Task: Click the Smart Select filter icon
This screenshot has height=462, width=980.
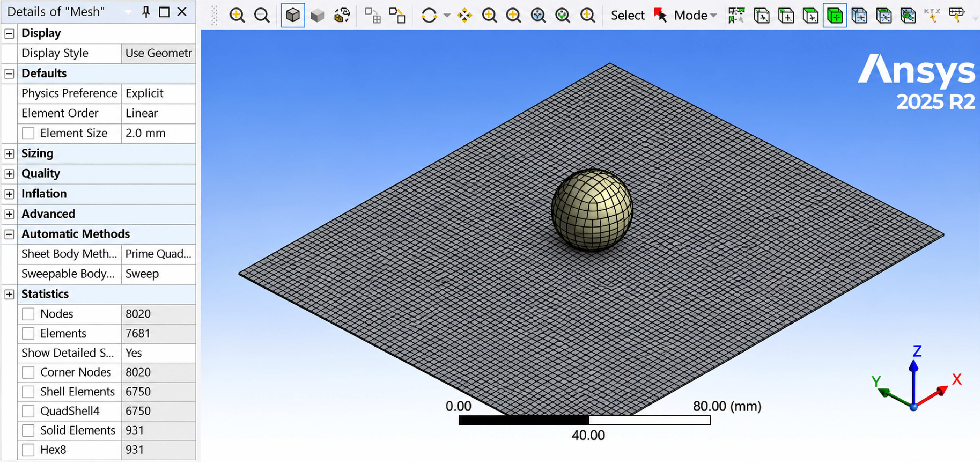Action: click(737, 16)
